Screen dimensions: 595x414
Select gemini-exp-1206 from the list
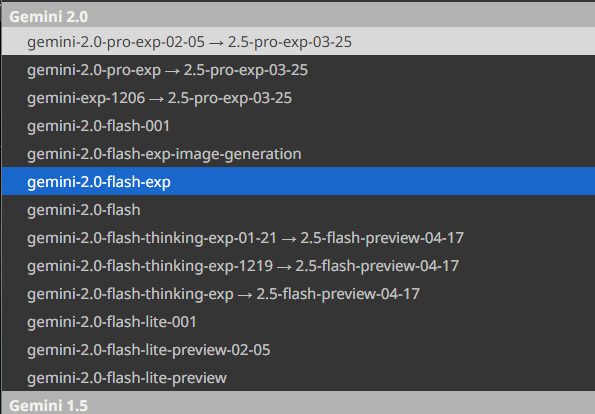298,98
